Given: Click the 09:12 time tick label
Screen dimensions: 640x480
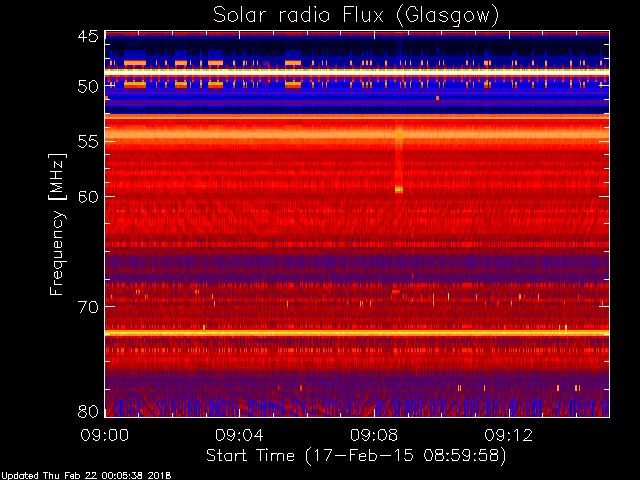Looking at the screenshot, I should pos(509,435).
